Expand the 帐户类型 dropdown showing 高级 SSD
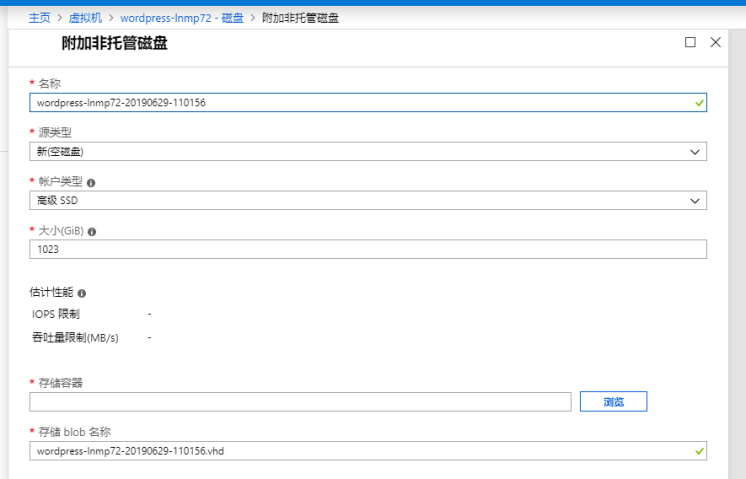Viewport: 746px width, 479px height. [368, 201]
